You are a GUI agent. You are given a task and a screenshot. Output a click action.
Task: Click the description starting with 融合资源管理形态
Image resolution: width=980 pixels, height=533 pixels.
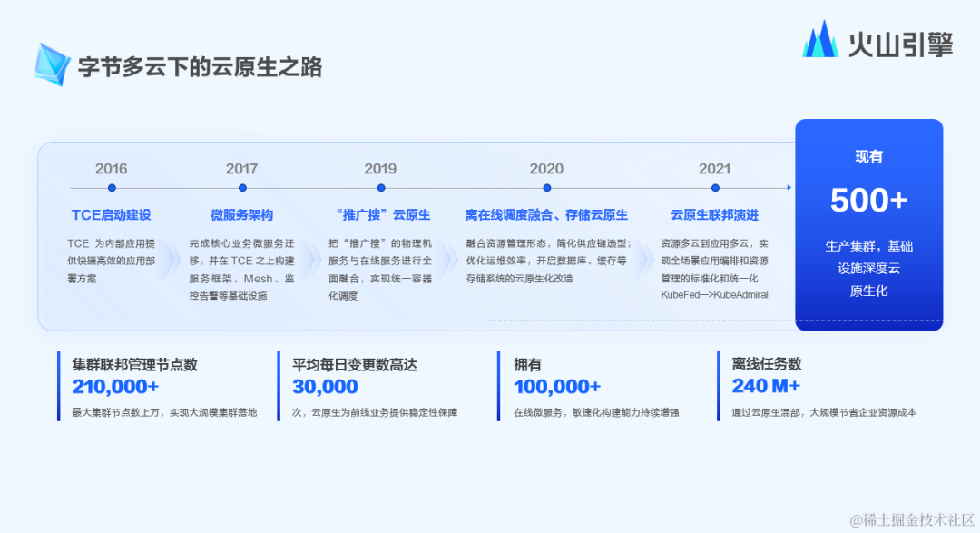coord(549,261)
